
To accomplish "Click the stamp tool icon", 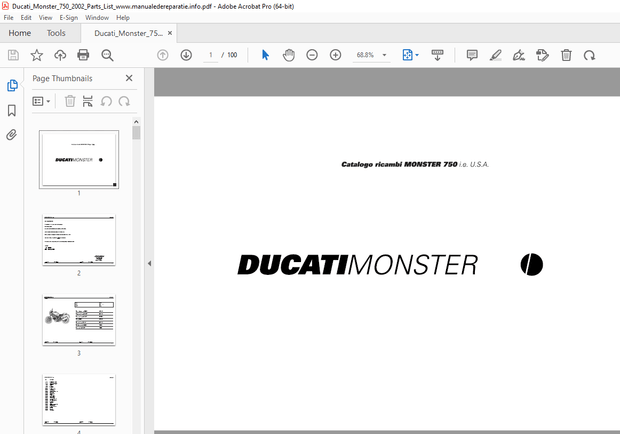I will coord(542,55).
